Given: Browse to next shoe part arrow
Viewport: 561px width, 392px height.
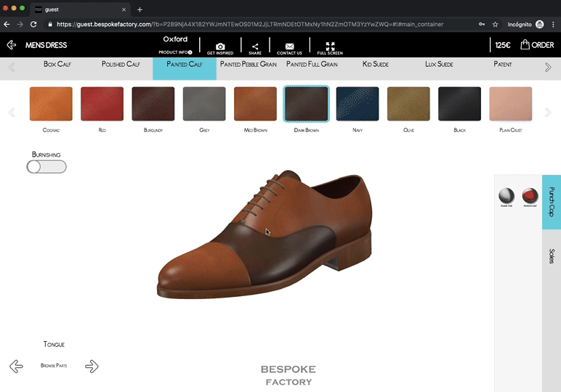Looking at the screenshot, I should [92, 366].
